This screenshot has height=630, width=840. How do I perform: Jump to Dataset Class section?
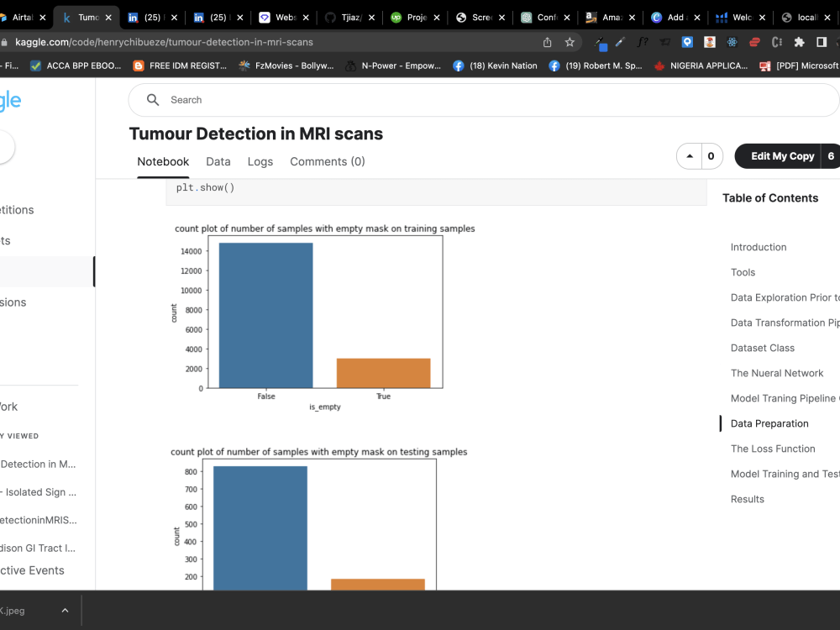(x=763, y=348)
